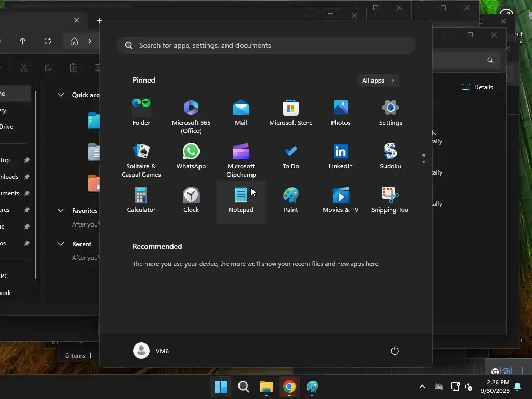The width and height of the screenshot is (532, 399).
Task: Open the VM6 user account menu
Action: (x=151, y=351)
